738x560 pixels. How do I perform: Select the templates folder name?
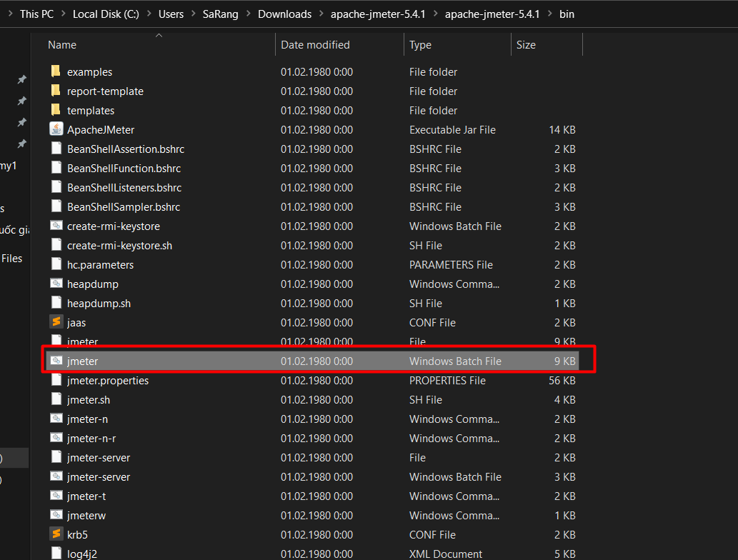pyautogui.click(x=90, y=111)
